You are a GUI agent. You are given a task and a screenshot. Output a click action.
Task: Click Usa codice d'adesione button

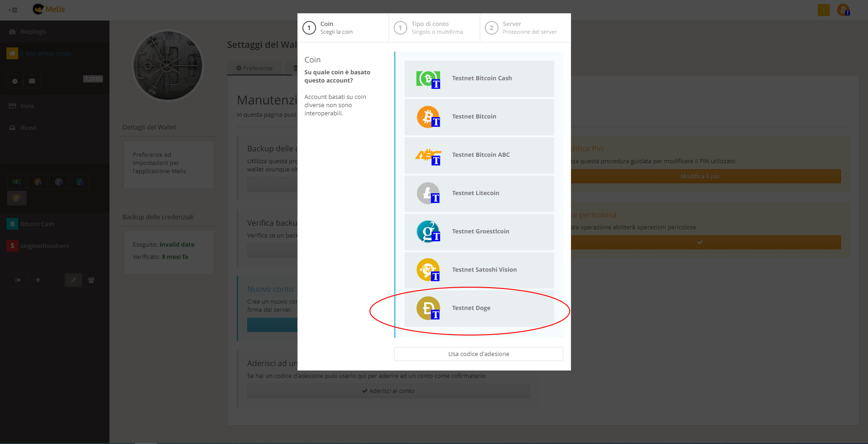coord(478,354)
